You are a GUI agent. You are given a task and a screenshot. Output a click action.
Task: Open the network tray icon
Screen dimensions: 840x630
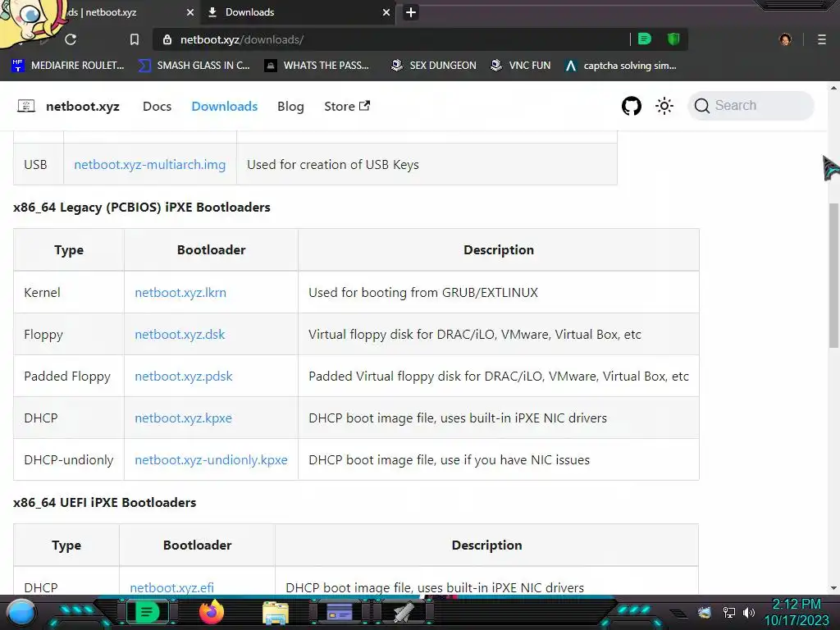(x=728, y=612)
